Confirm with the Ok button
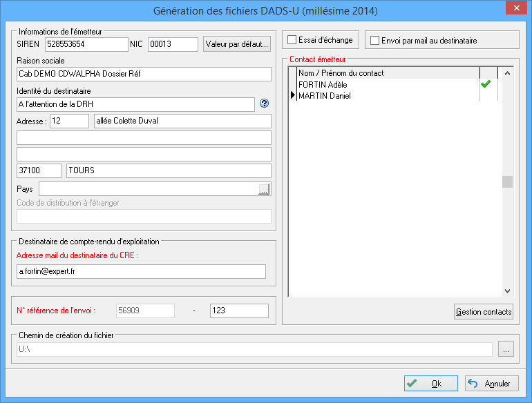 431,384
